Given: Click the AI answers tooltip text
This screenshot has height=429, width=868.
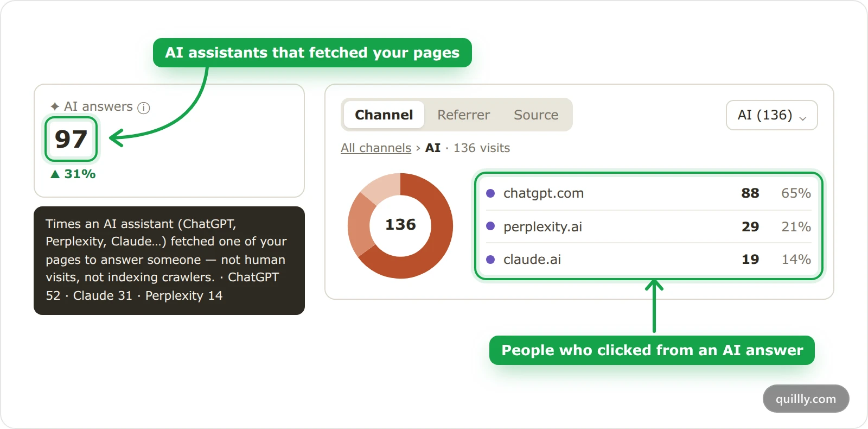Looking at the screenshot, I should (166, 260).
